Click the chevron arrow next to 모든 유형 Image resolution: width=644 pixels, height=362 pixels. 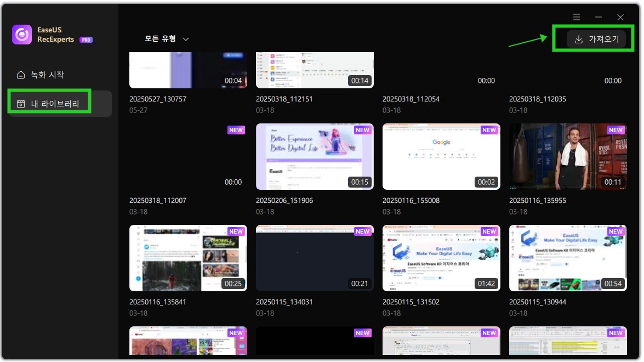point(186,39)
